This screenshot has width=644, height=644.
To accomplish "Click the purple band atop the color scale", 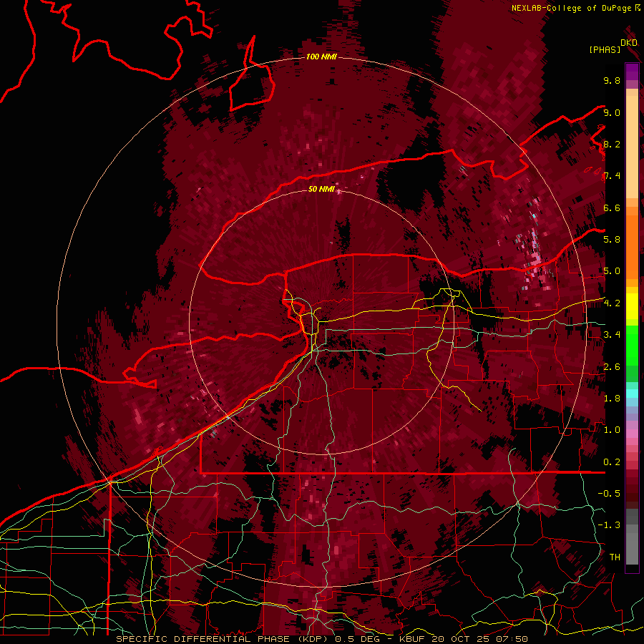I will (632, 72).
